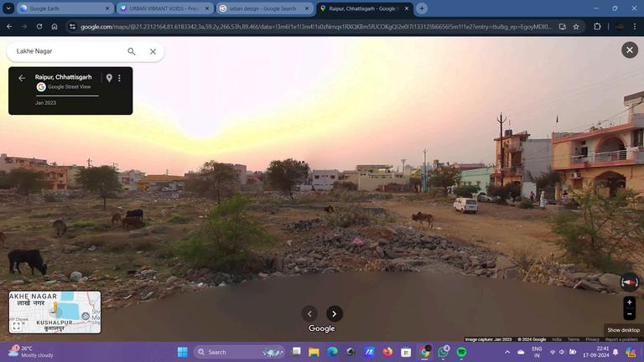Screen dimensions: 644x362
Task: Exit Street View with the round X
Action: (629, 50)
